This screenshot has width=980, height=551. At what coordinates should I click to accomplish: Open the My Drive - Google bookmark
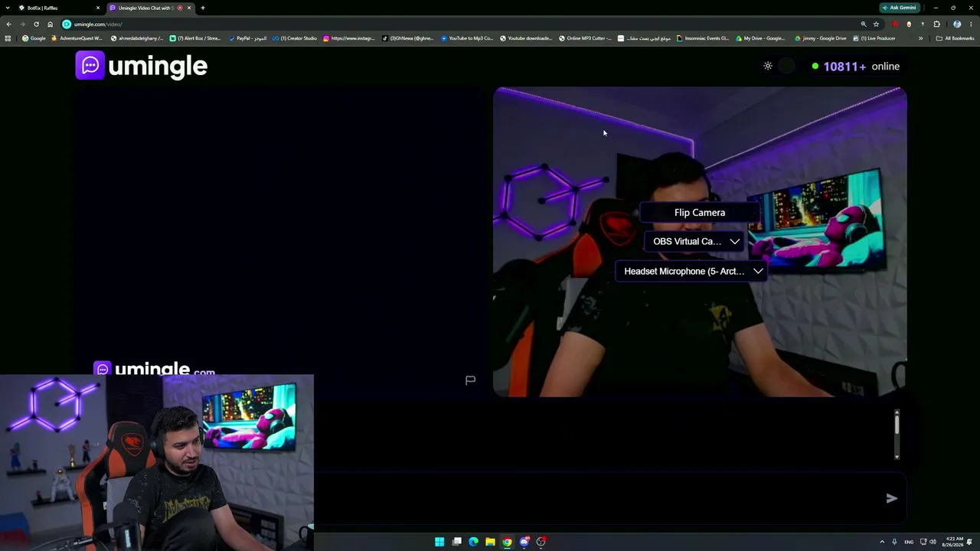point(761,38)
